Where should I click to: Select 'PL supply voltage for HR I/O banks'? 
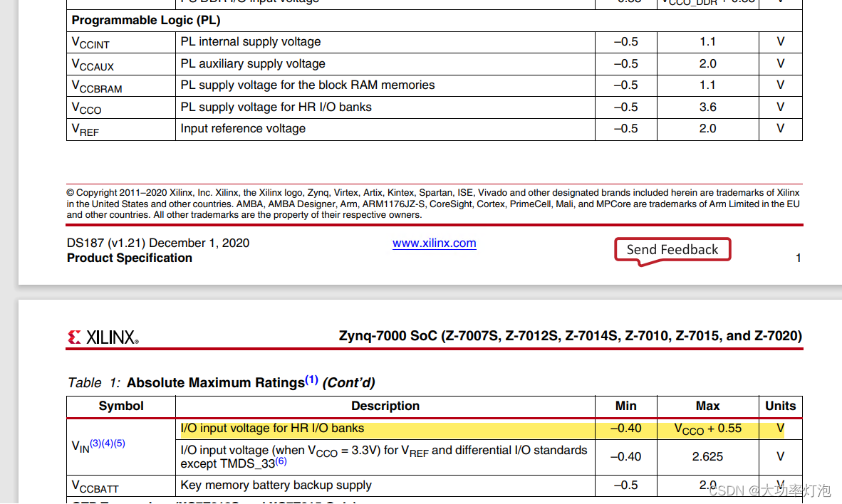(x=276, y=107)
